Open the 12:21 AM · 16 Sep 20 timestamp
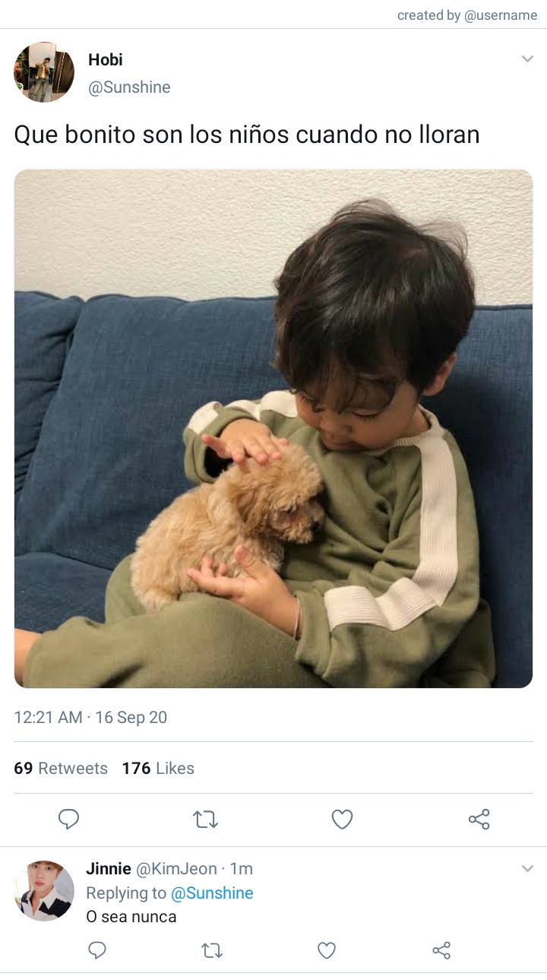 pos(90,717)
